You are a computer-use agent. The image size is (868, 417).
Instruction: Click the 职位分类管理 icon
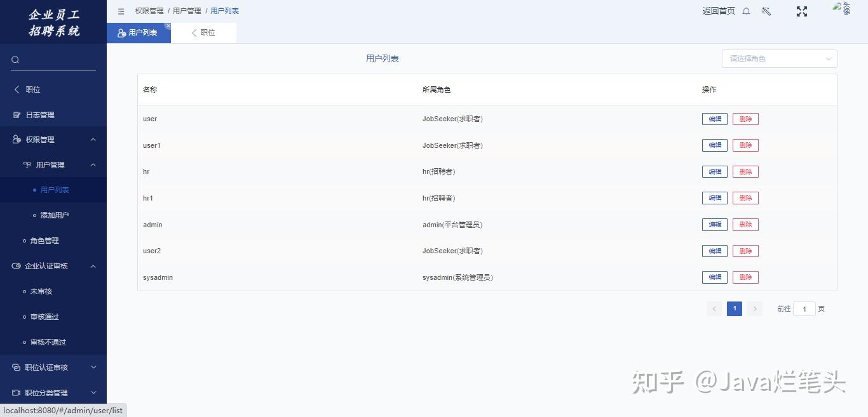coord(17,393)
